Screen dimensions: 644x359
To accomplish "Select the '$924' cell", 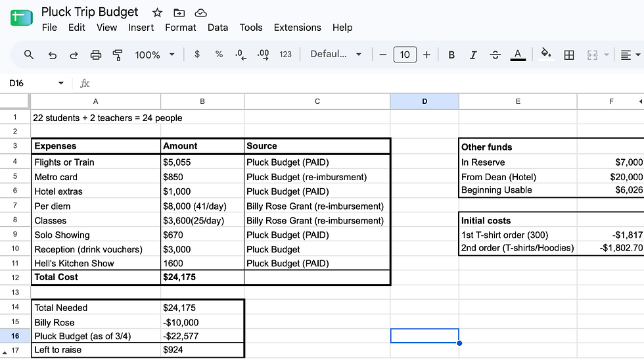I will (x=202, y=350).
